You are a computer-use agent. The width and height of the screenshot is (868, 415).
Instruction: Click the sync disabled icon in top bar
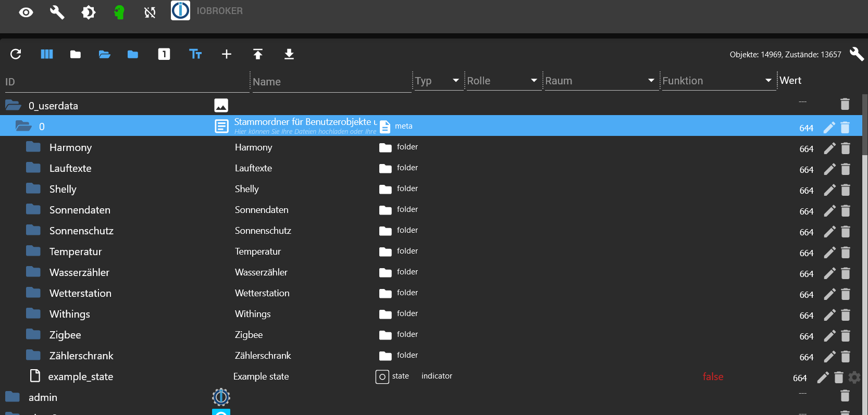pos(150,12)
